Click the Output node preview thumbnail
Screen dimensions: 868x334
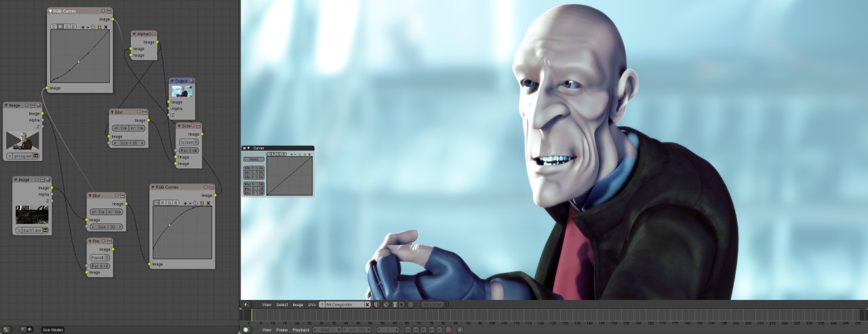[182, 91]
